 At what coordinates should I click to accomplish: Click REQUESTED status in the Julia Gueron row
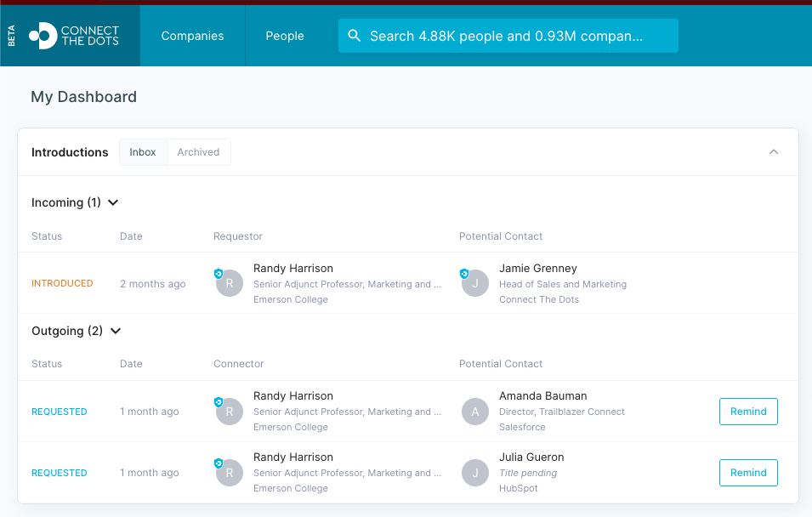(x=59, y=473)
